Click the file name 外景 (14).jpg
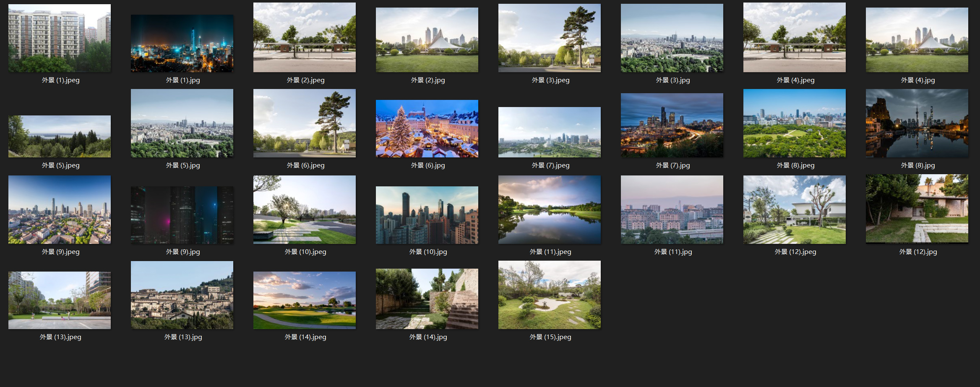 [x=428, y=337]
